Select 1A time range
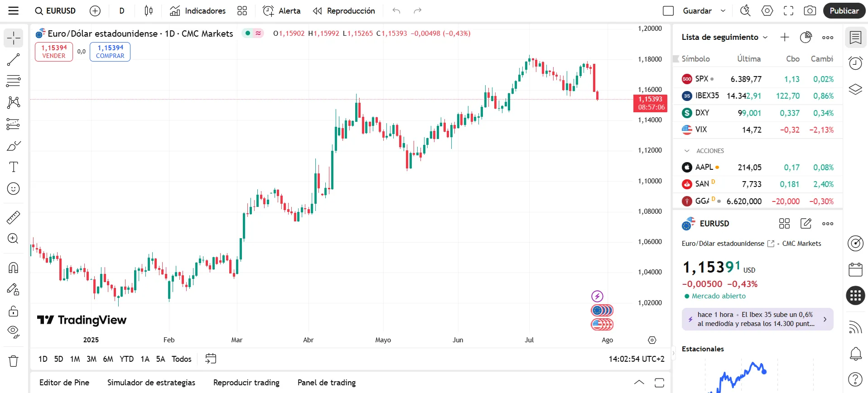This screenshot has width=868, height=393. (145, 359)
